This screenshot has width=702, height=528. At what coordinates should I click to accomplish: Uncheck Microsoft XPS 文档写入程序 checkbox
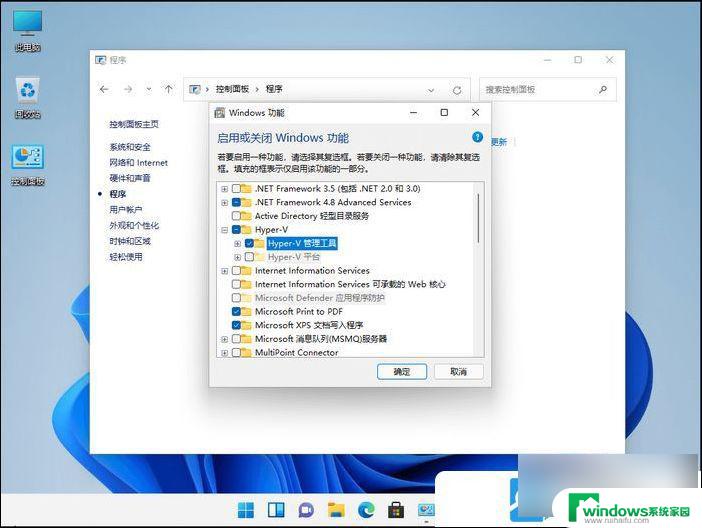pos(236,325)
